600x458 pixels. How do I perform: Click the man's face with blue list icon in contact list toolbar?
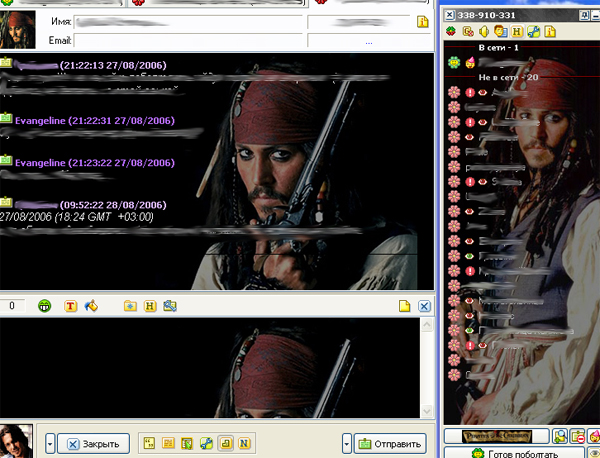501,31
